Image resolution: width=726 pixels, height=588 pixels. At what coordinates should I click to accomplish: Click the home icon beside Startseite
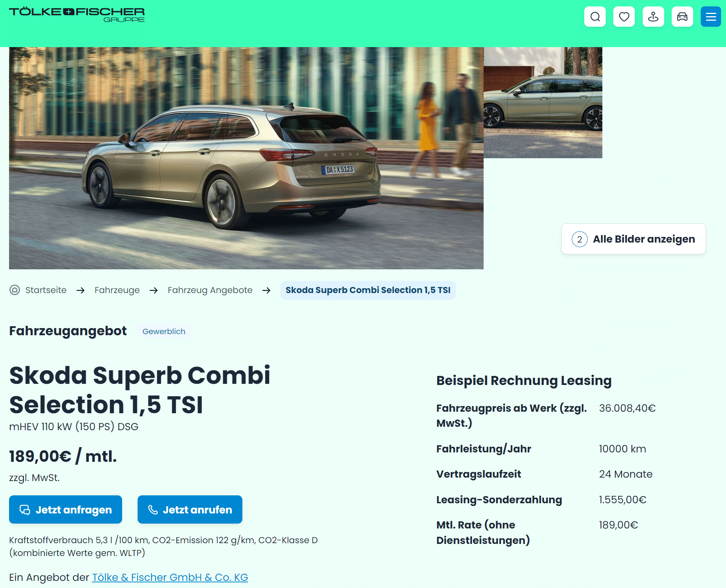[x=15, y=290]
